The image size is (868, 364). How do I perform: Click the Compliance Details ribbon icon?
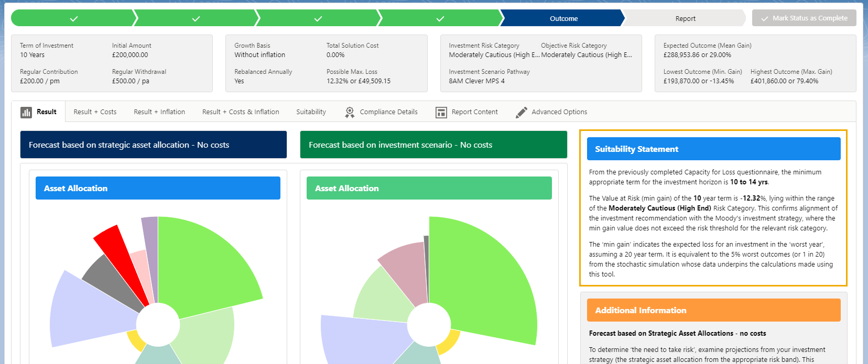point(350,112)
